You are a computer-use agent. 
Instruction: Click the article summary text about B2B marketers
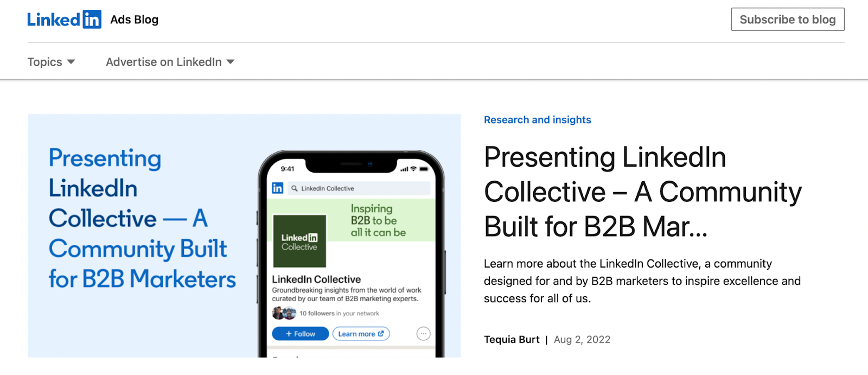pyautogui.click(x=642, y=281)
